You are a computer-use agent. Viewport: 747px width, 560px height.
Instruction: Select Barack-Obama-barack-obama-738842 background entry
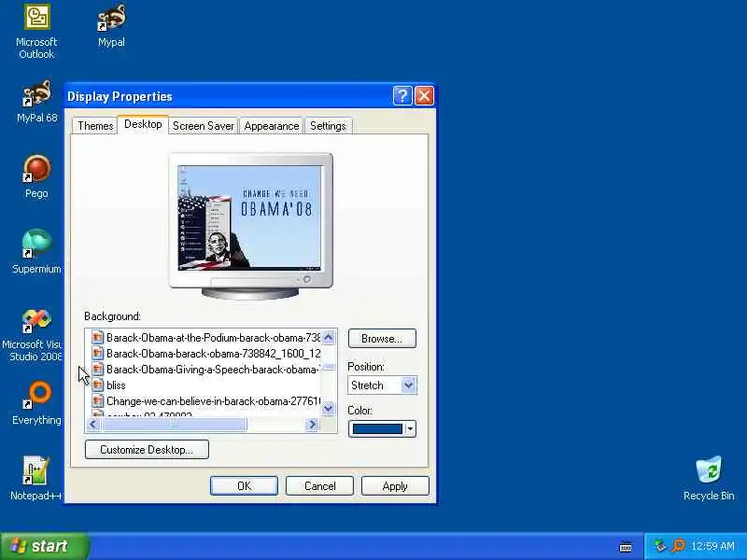[x=205, y=354]
